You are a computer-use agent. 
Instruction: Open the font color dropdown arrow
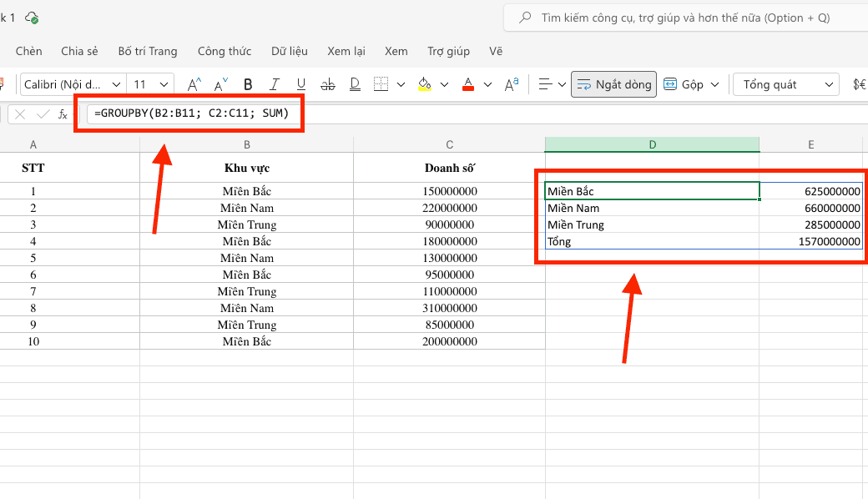point(487,84)
